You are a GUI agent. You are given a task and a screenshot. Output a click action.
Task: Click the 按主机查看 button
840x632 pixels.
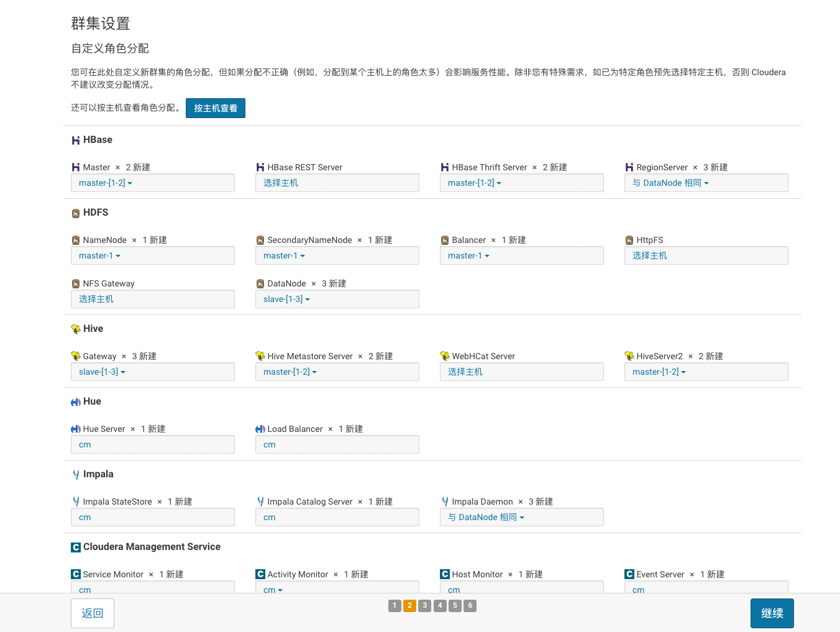click(x=216, y=108)
